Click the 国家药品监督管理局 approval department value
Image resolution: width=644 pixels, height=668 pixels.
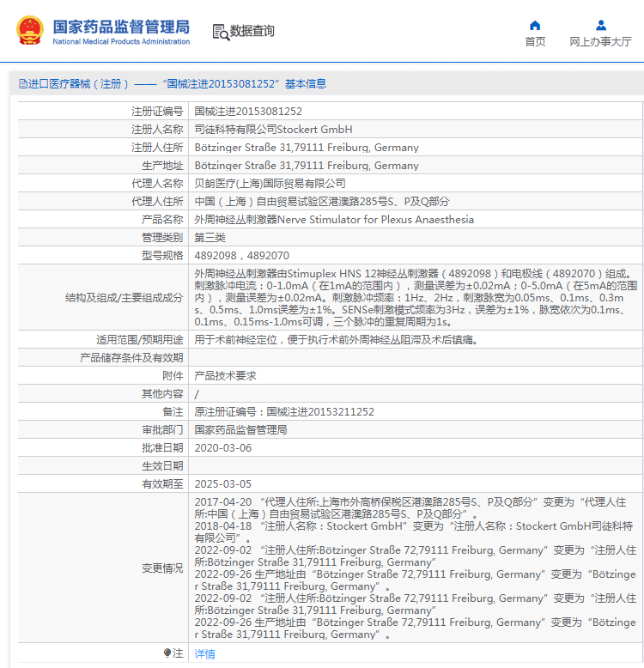[240, 430]
